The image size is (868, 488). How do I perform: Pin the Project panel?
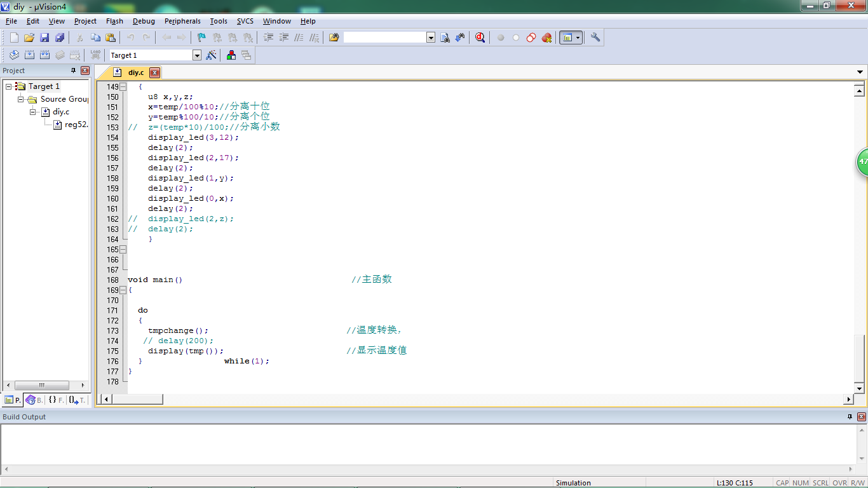click(73, 71)
